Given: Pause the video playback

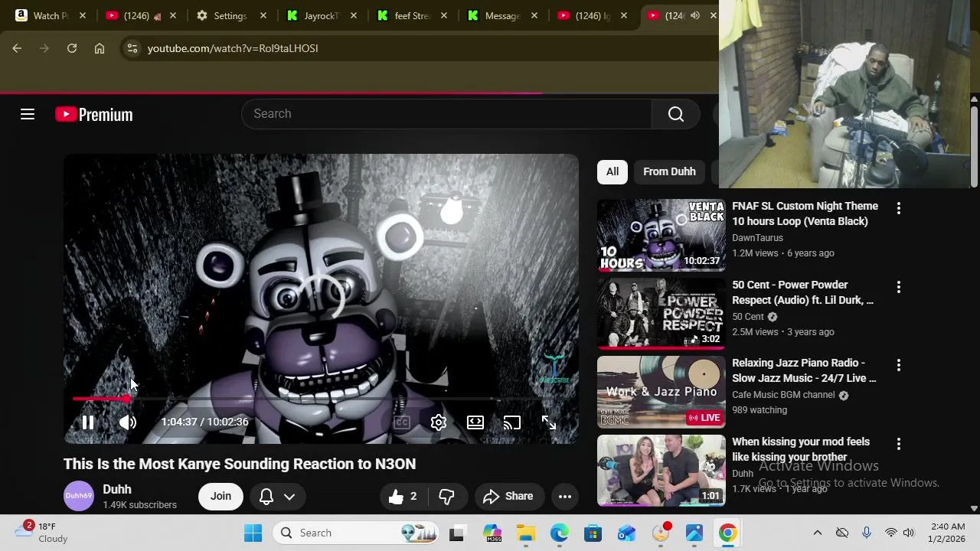Looking at the screenshot, I should 88,422.
